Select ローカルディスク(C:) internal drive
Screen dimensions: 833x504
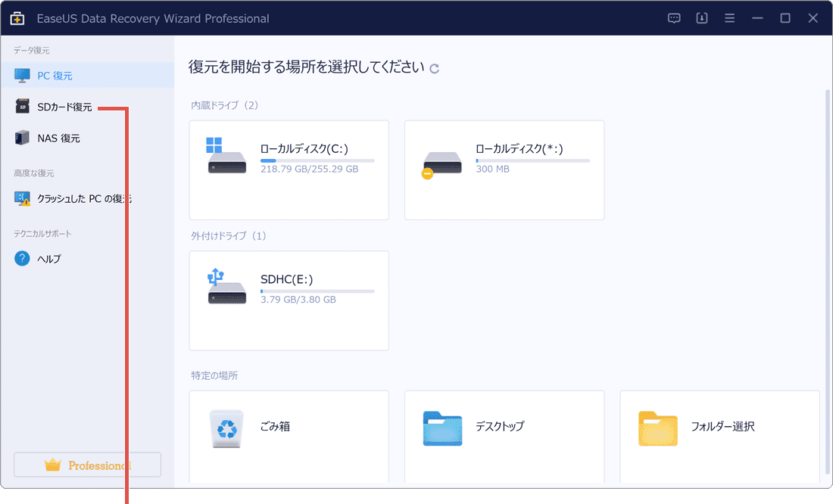289,170
